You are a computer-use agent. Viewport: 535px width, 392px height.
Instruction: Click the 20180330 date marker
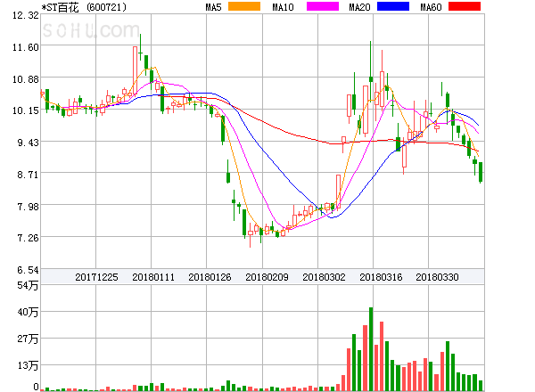(437, 277)
